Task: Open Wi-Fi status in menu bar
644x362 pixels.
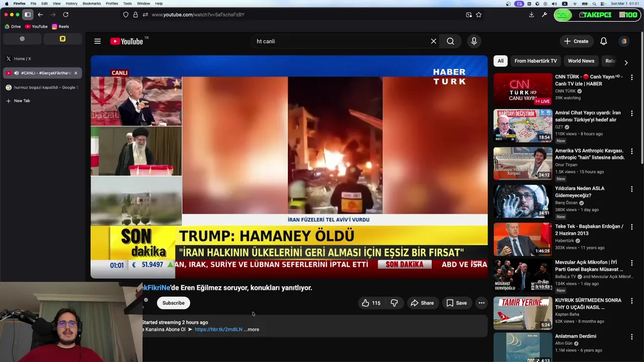Action: click(574, 4)
